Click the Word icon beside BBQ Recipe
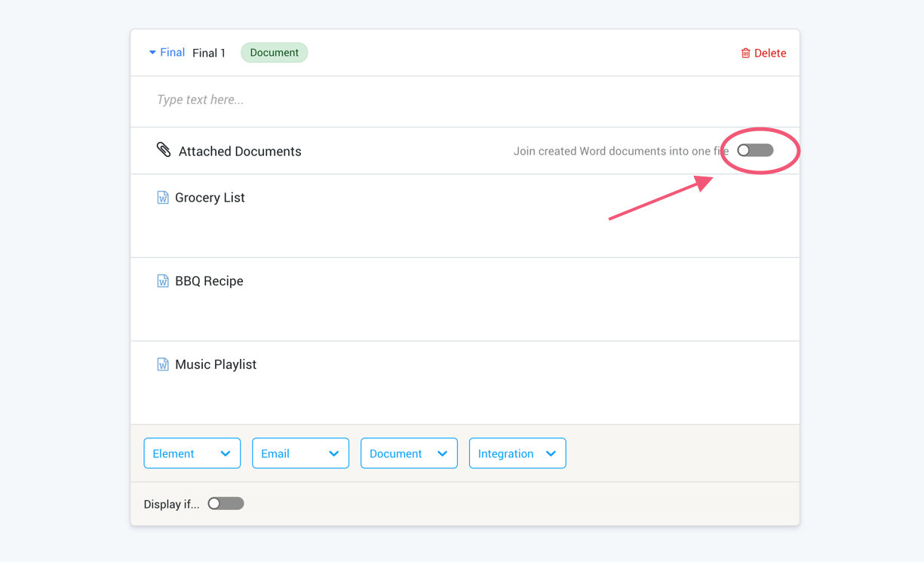Viewport: 924px width, 562px height. pyautogui.click(x=163, y=281)
